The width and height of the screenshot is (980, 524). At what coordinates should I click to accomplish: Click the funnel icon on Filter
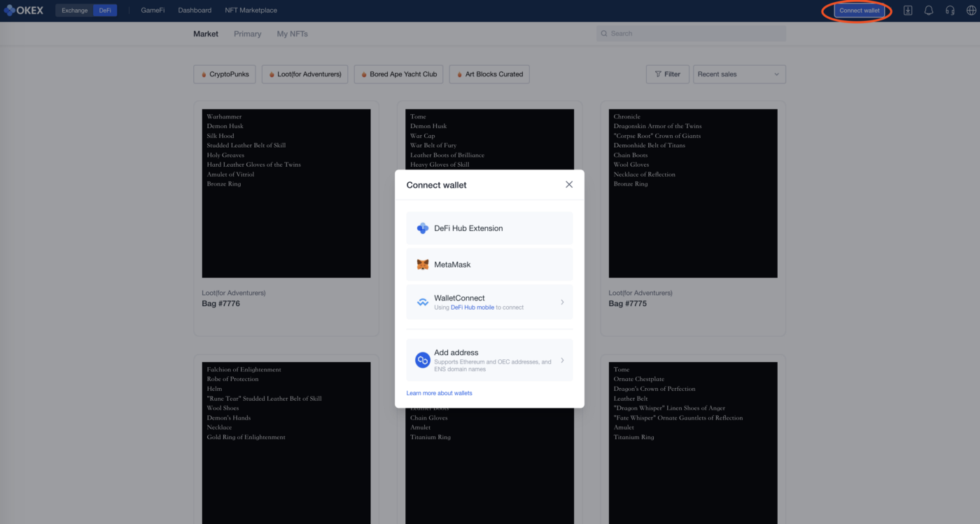[658, 74]
